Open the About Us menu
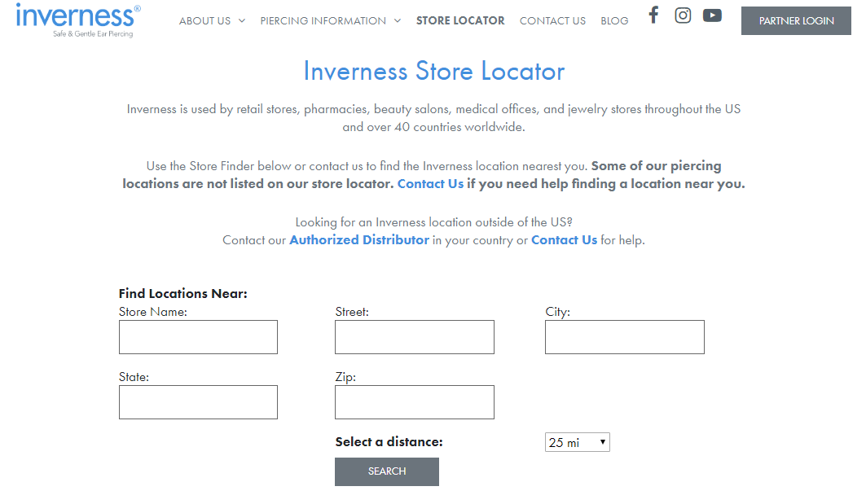866x504 pixels. pos(205,21)
